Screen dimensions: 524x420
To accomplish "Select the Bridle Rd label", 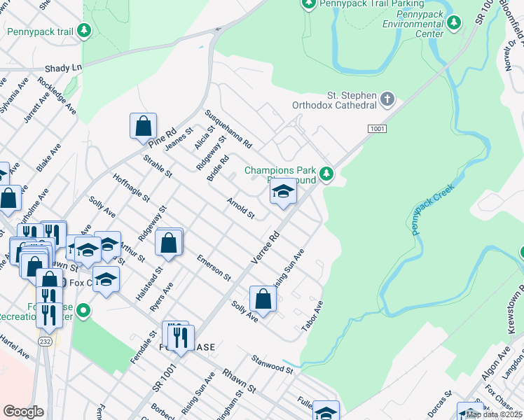I will coord(219,168).
